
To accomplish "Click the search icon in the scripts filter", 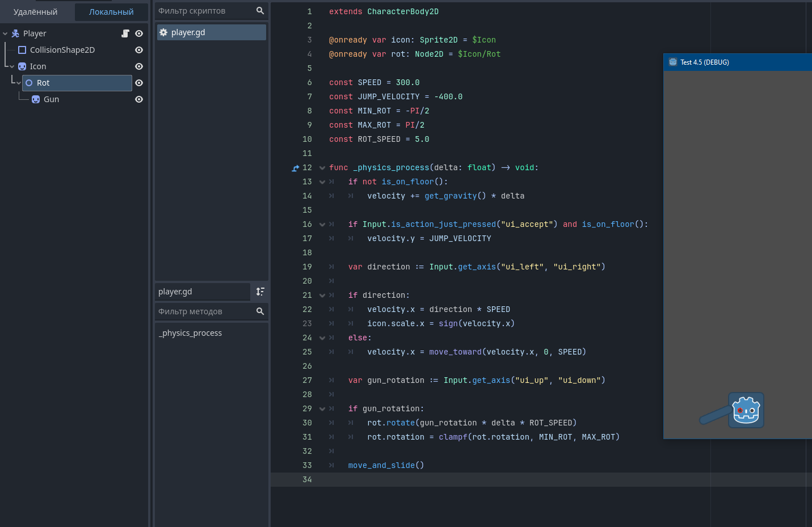I will 260,11.
